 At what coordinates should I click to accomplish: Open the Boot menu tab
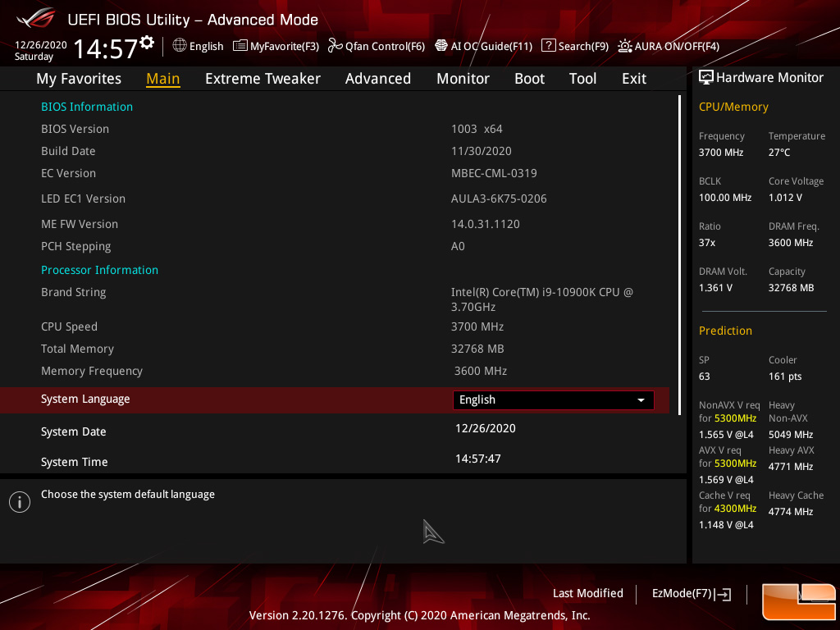tap(529, 78)
